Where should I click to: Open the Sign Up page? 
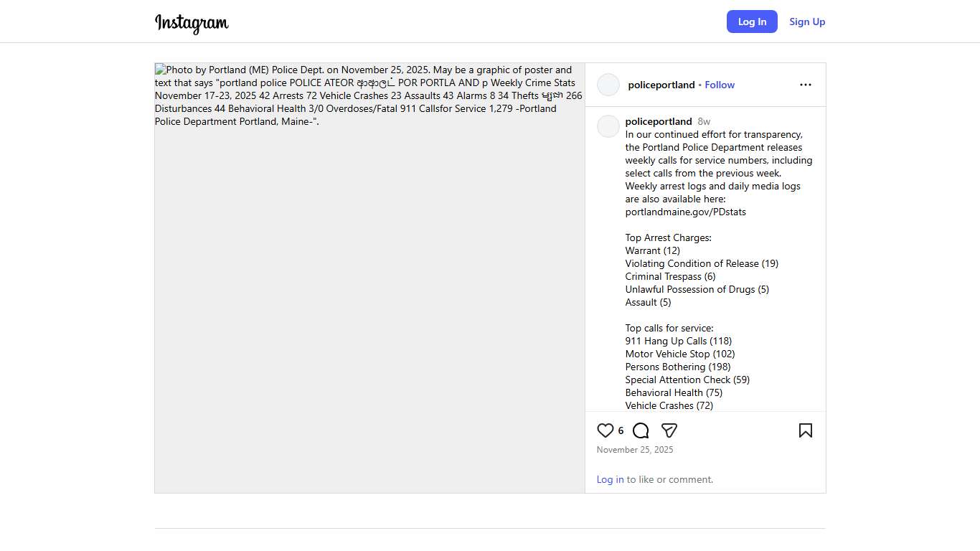(807, 22)
